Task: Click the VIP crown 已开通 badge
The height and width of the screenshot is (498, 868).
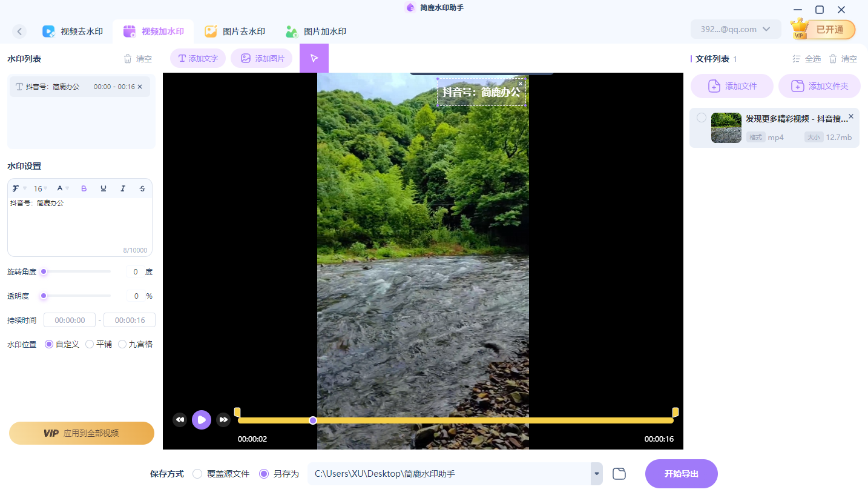Action: click(x=823, y=29)
